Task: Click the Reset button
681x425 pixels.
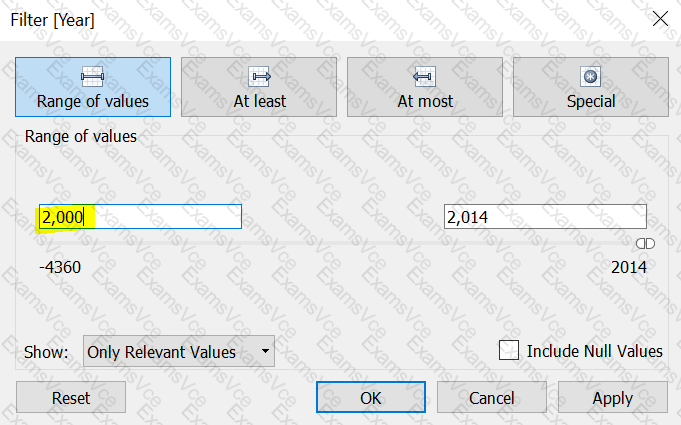Action: (71, 397)
